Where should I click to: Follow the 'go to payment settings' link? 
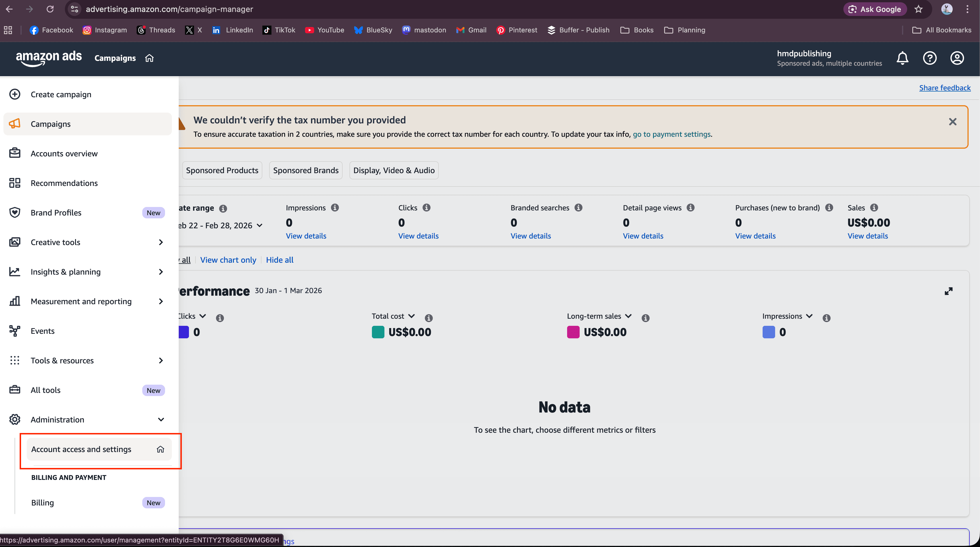[672, 134]
